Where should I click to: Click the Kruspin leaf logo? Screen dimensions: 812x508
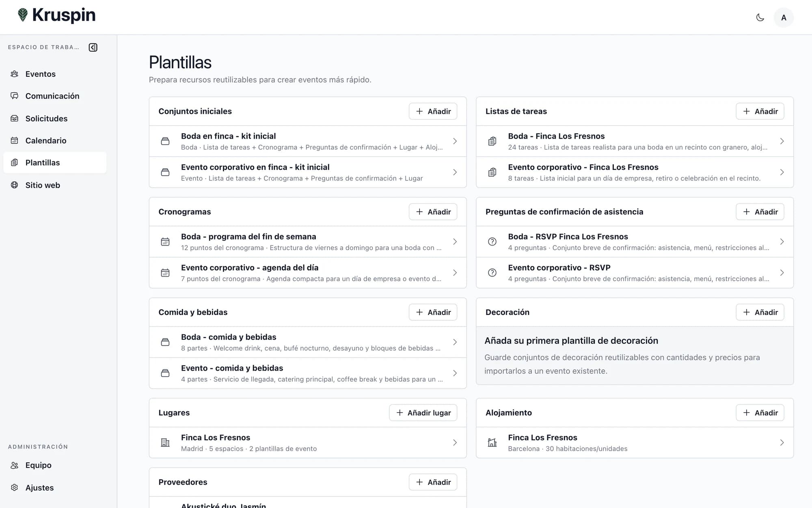(x=23, y=15)
